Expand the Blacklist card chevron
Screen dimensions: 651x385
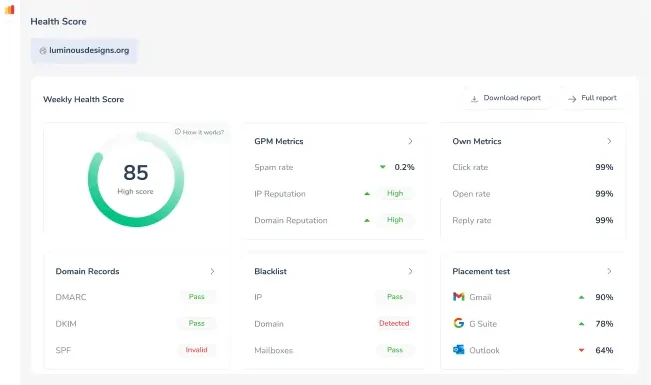coord(410,271)
